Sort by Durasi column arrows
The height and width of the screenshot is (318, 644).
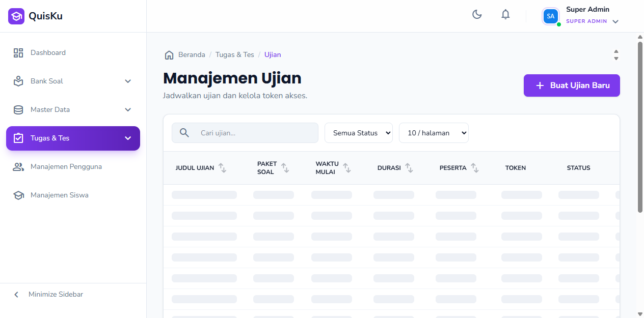point(409,168)
